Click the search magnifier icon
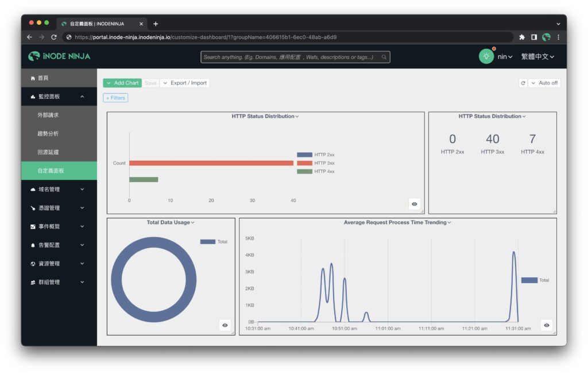The width and height of the screenshot is (588, 374). click(x=384, y=57)
